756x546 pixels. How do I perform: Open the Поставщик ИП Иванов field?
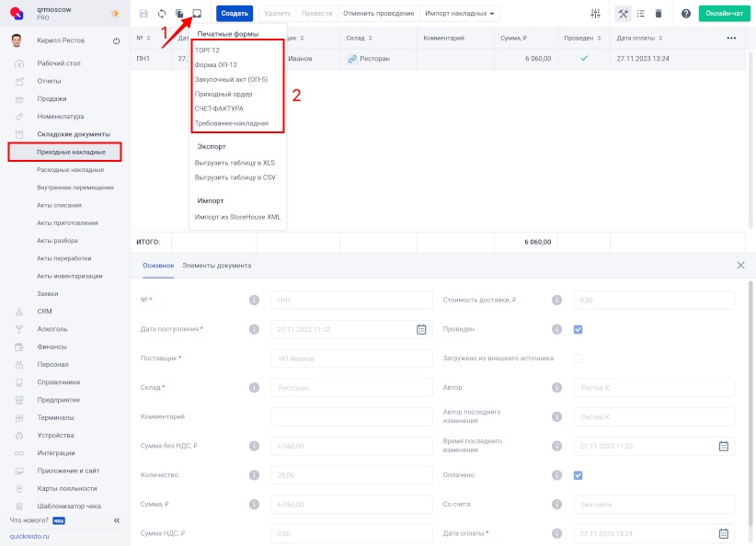pos(351,358)
